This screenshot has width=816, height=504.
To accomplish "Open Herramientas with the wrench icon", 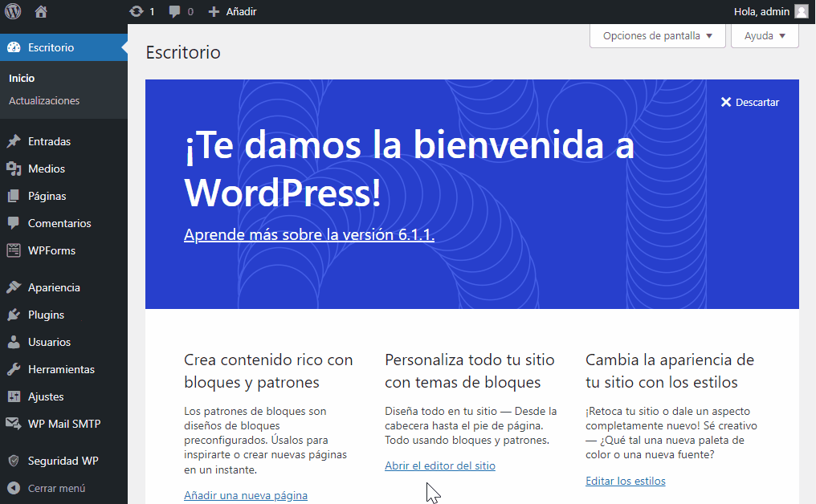I will click(14, 369).
